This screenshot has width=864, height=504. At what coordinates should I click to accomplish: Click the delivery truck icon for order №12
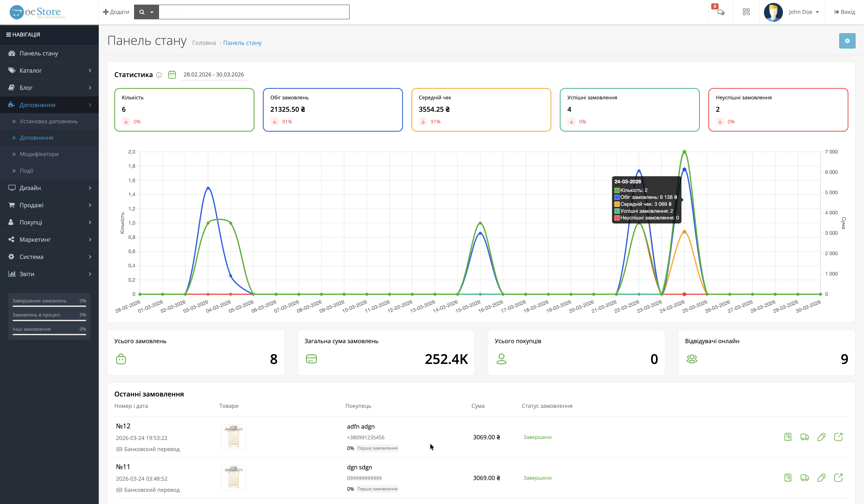[x=804, y=437]
